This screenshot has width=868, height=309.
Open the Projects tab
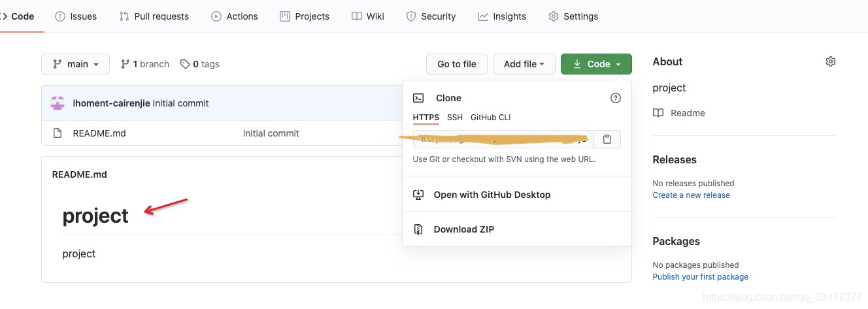(x=305, y=16)
